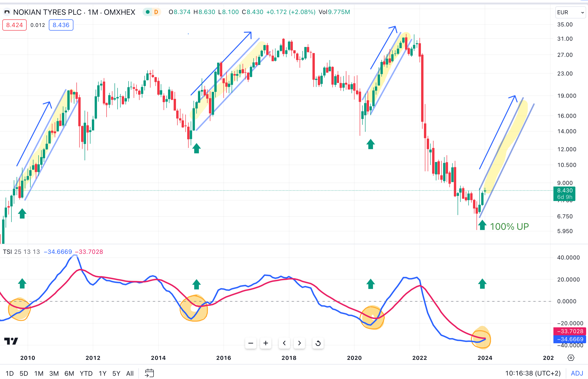Click the TSI 25 13 13 indicator legend

click(22, 252)
